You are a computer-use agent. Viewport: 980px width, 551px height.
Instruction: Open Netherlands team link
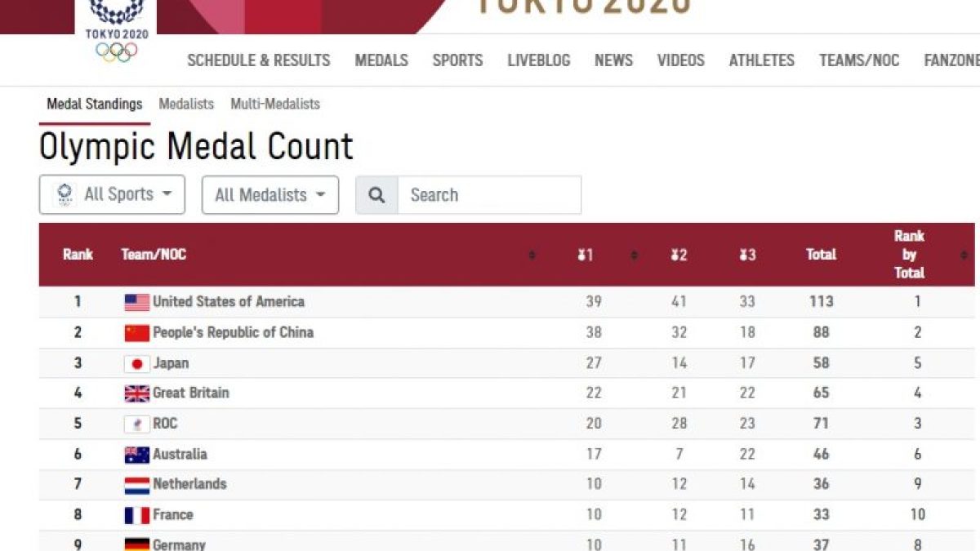189,484
